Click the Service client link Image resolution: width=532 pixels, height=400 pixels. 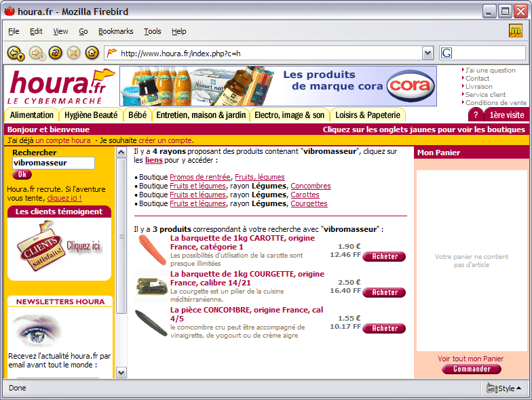pos(485,95)
